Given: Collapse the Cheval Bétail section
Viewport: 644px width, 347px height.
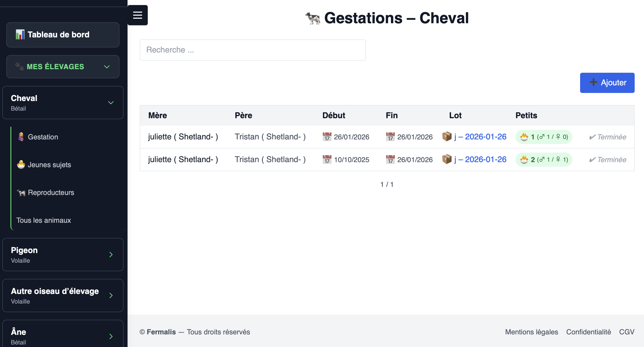Looking at the screenshot, I should click(x=111, y=103).
